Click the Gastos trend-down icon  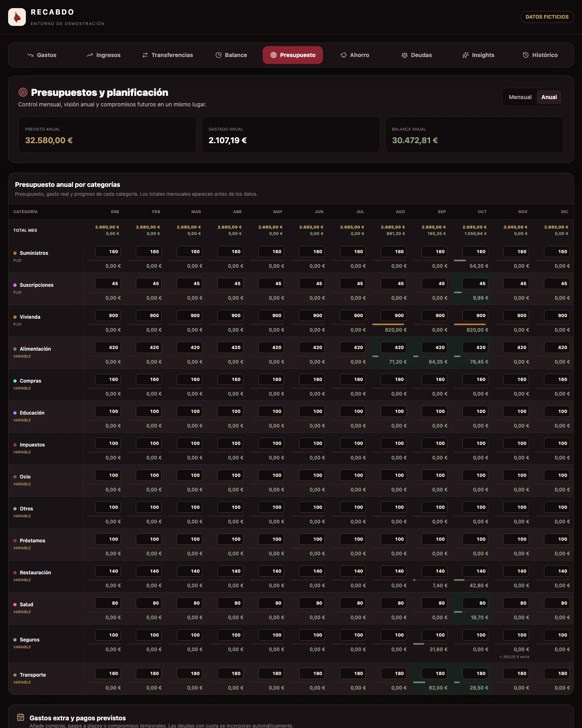click(x=30, y=55)
